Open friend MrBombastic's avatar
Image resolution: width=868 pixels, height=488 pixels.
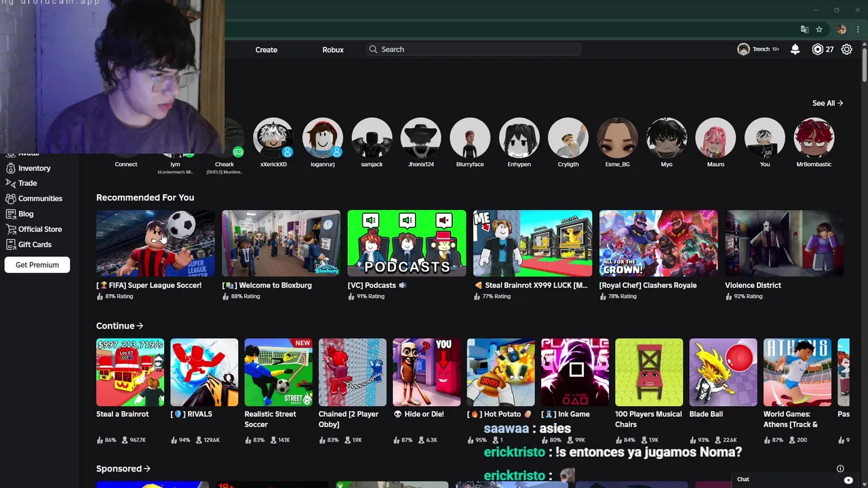point(814,138)
